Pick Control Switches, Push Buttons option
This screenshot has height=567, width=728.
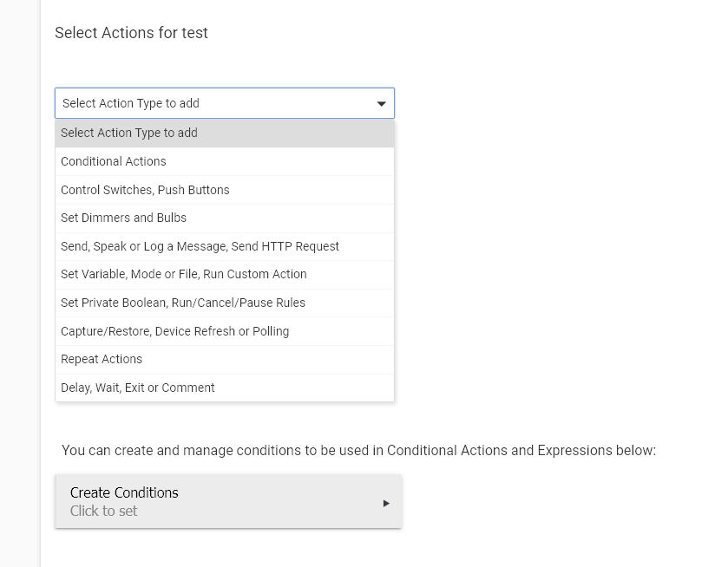pos(225,190)
